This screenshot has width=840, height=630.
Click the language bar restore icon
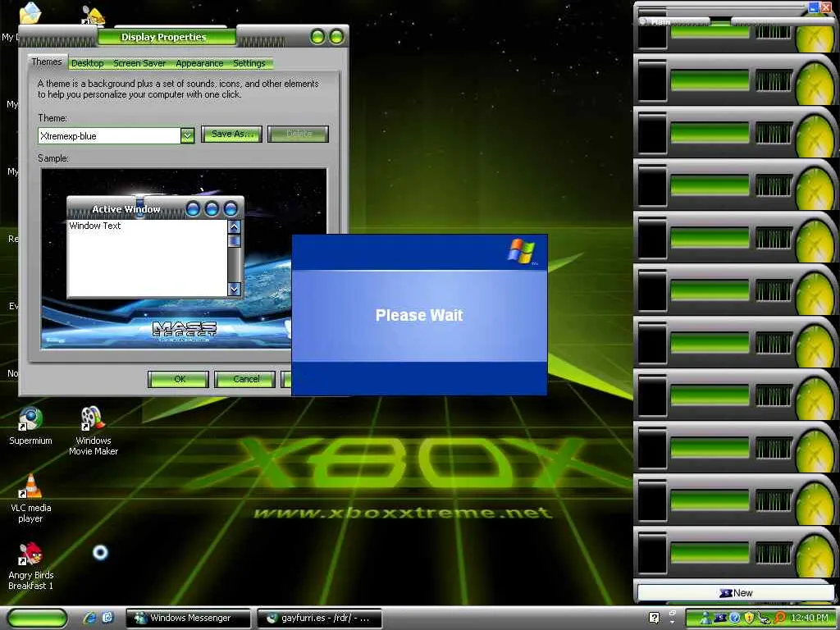click(x=673, y=613)
